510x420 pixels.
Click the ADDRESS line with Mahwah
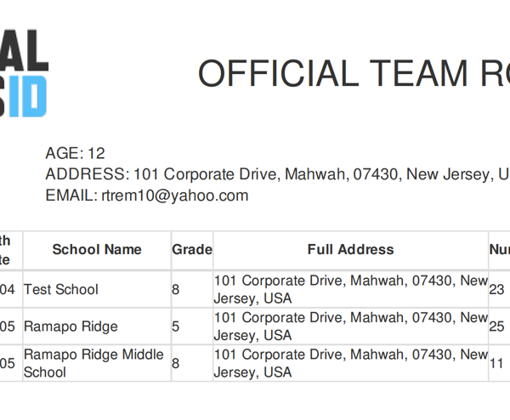[277, 174]
